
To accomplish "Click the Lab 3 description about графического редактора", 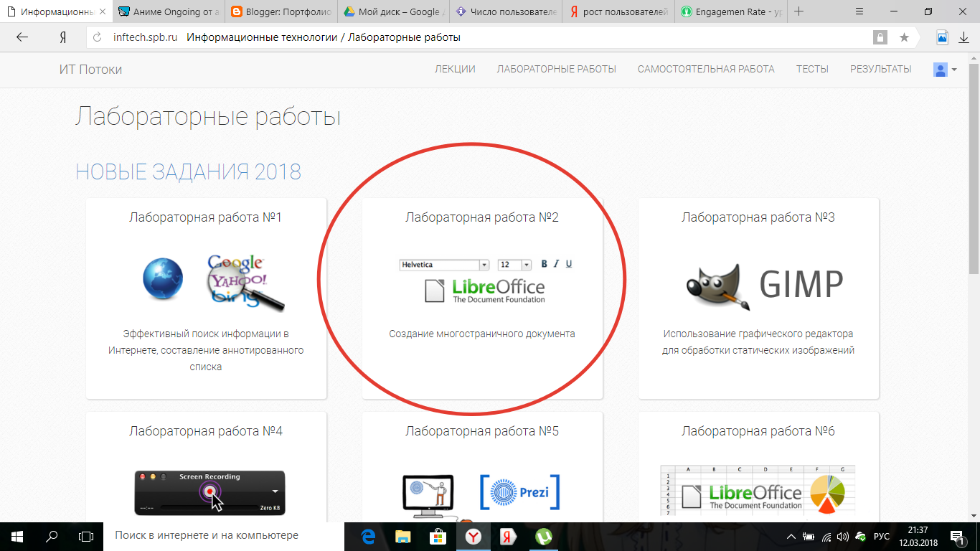I will (x=758, y=342).
